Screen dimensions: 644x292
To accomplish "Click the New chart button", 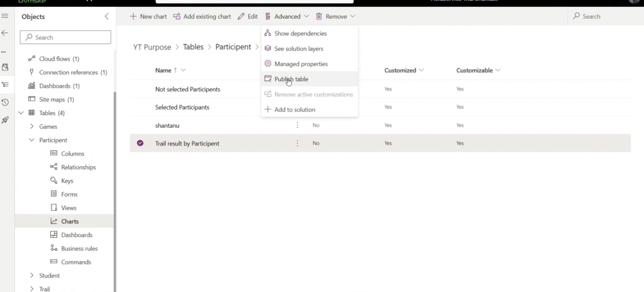I will 148,16.
